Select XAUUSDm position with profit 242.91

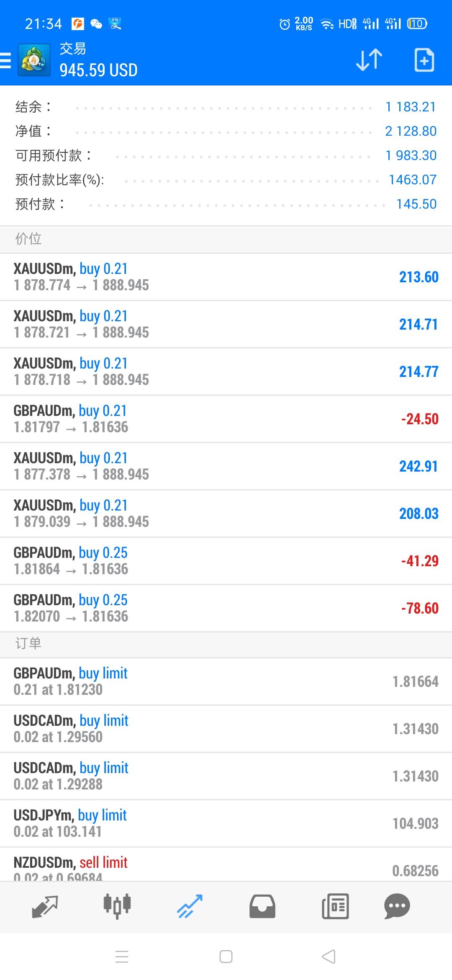point(226,466)
